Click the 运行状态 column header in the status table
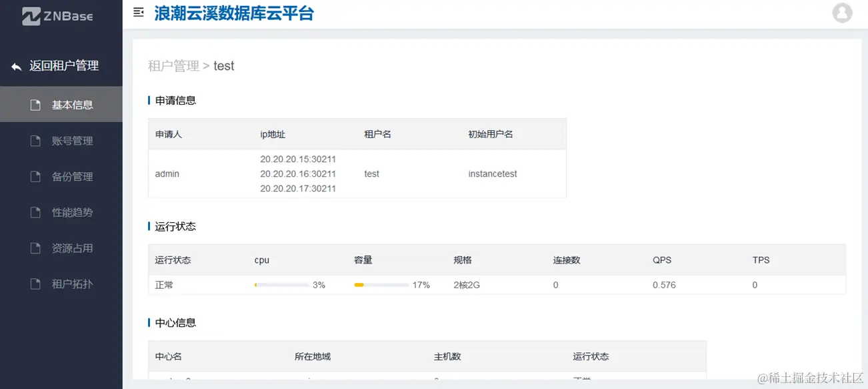 tap(173, 260)
